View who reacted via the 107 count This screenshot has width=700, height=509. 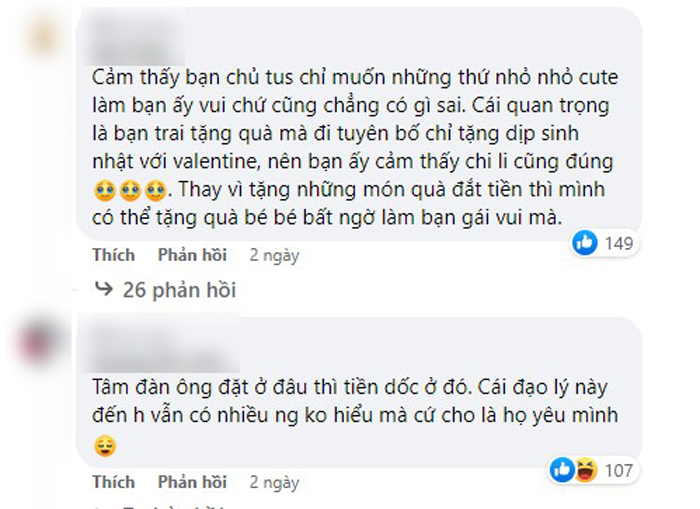point(619,469)
